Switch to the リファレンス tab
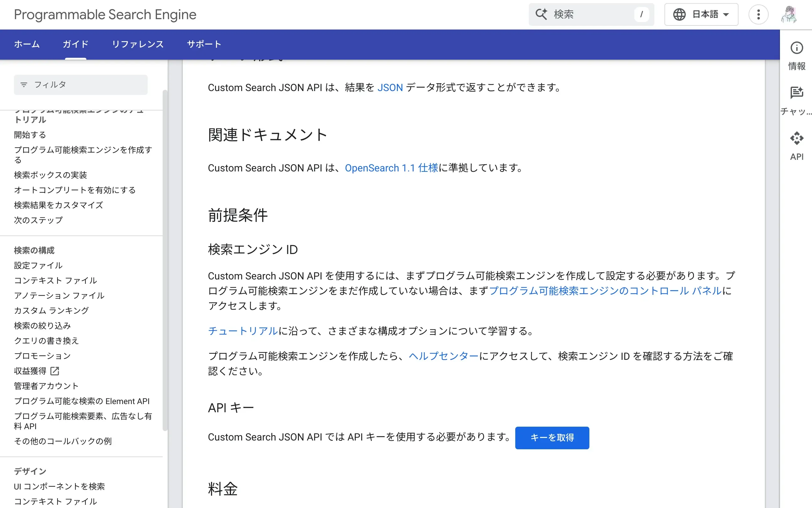The width and height of the screenshot is (812, 508). coord(138,44)
